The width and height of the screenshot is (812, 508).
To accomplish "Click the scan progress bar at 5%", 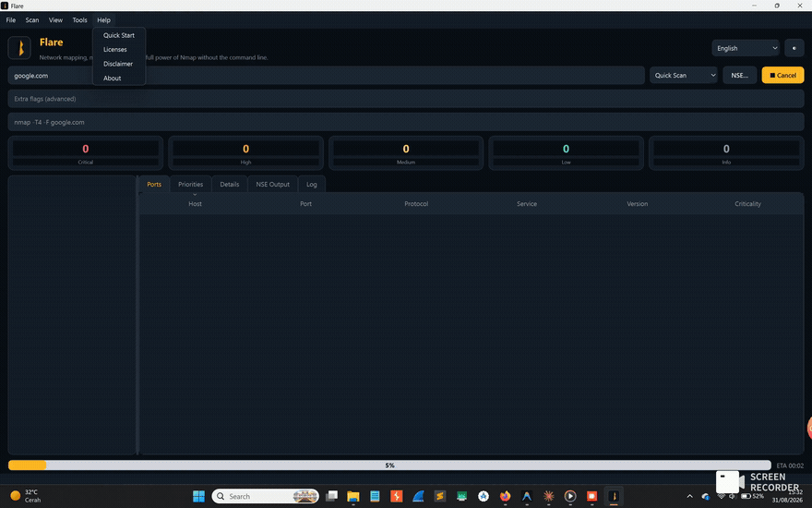I will (x=389, y=466).
